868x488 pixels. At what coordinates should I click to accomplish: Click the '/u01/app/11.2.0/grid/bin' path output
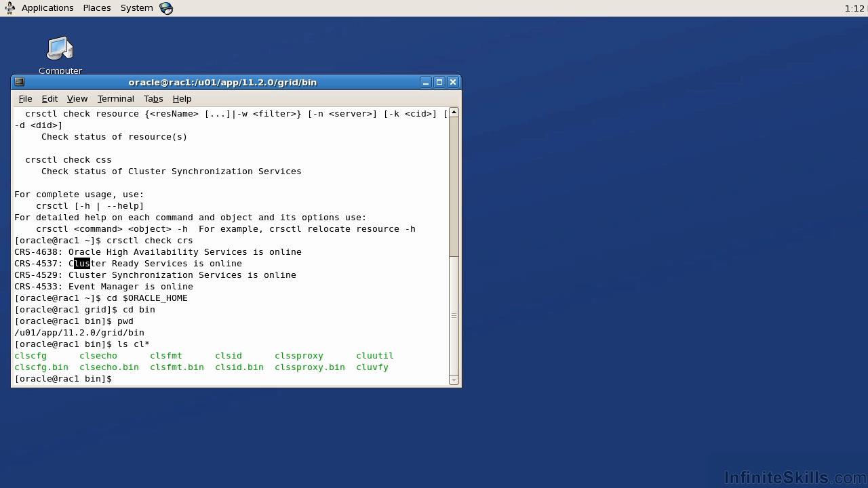[x=79, y=333]
